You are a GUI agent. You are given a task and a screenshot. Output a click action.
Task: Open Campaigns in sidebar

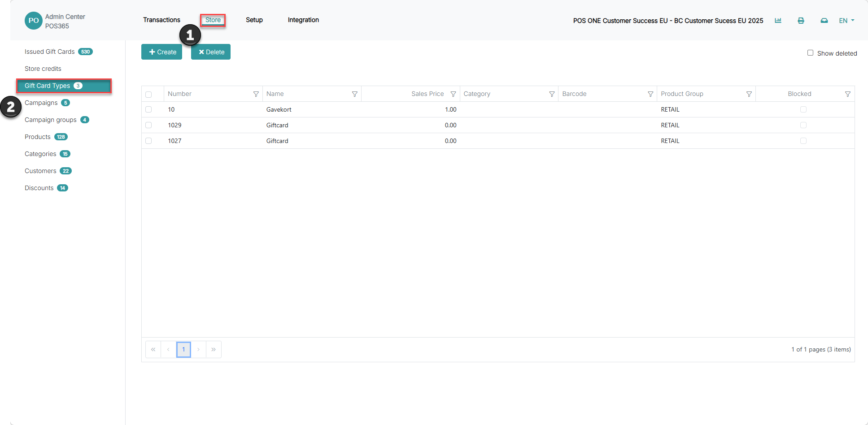(x=47, y=103)
